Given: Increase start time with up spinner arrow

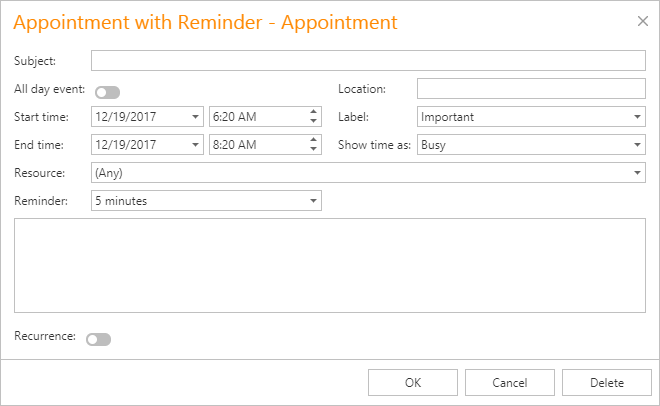Looking at the screenshot, I should click(314, 112).
